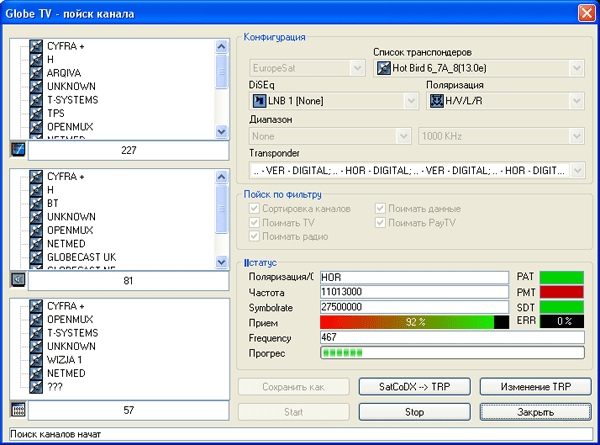The width and height of the screenshot is (600, 445).
Task: Select NETMED in the radio channel list
Action: click(66, 244)
